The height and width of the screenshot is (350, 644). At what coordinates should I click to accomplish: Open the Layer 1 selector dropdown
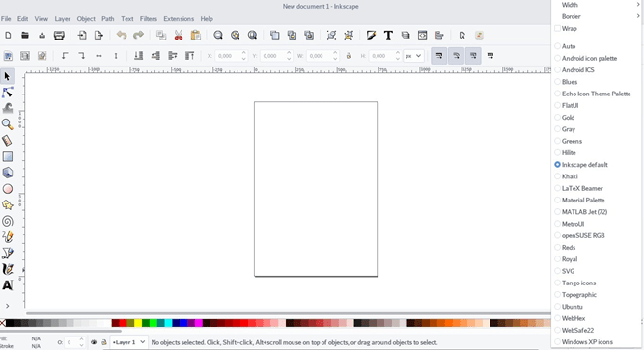click(x=129, y=342)
